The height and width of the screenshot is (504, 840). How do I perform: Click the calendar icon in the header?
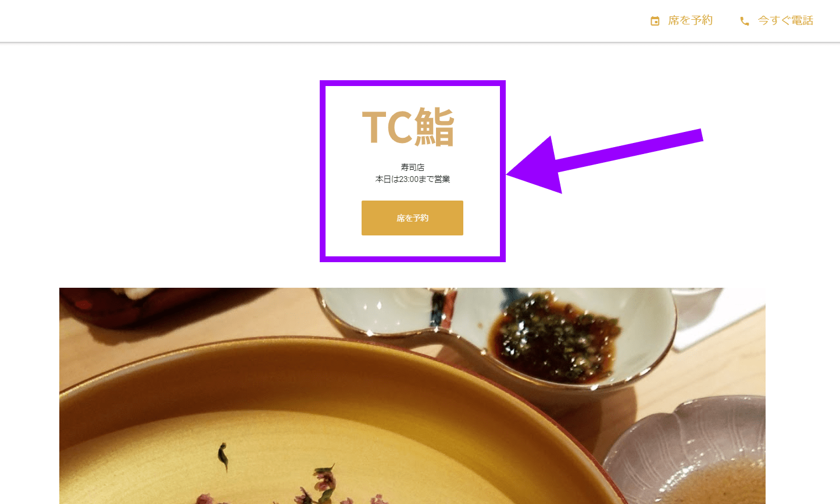[x=655, y=22]
